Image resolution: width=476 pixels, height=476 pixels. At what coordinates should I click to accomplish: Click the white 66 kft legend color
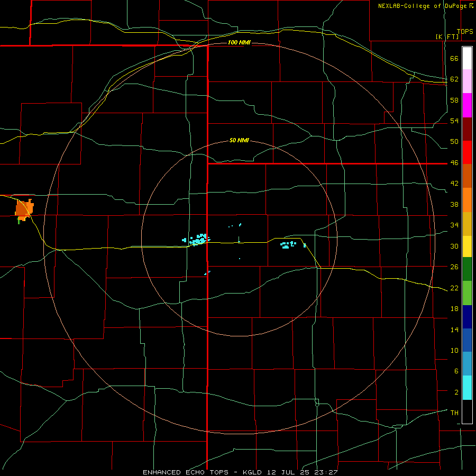[x=467, y=58]
